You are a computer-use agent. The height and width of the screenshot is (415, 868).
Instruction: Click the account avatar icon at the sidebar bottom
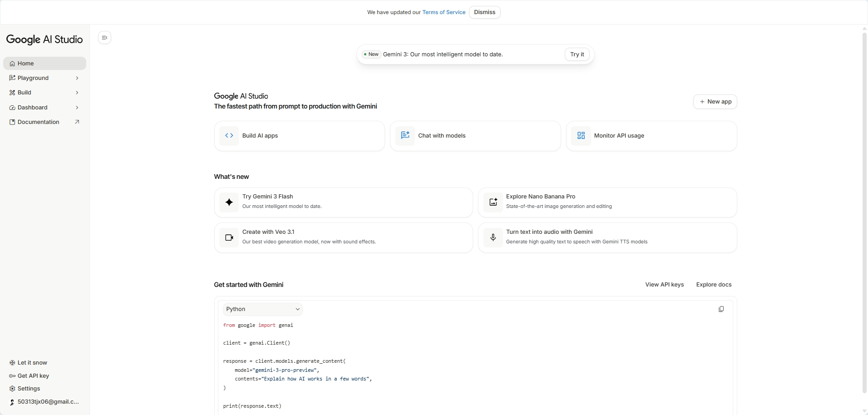click(12, 402)
